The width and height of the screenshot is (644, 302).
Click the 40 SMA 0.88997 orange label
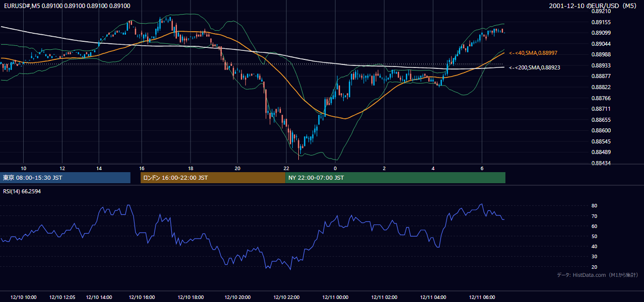coord(533,53)
